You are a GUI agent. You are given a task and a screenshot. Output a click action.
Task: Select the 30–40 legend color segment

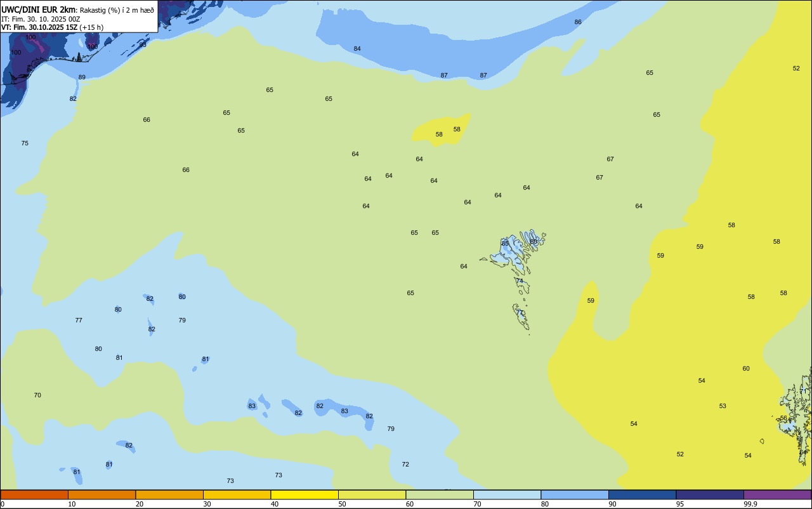pyautogui.click(x=237, y=494)
